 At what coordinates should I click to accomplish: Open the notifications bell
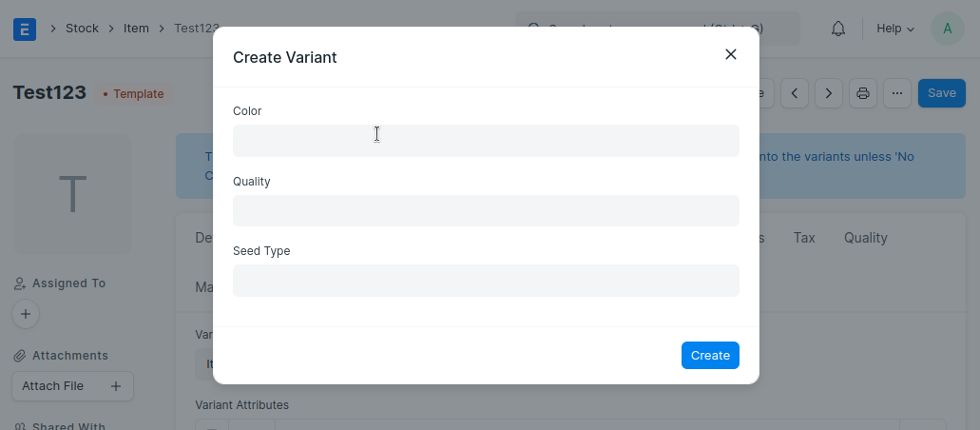tap(838, 29)
